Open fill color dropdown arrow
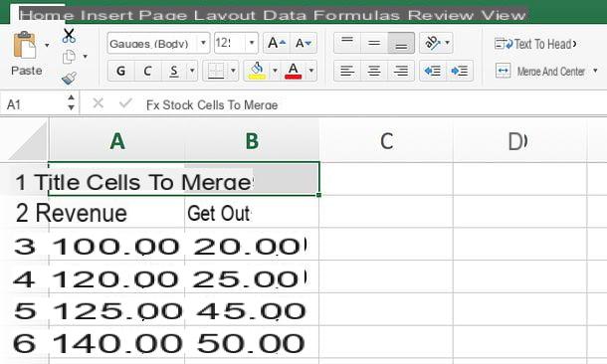Screen dimensions: 607x364 click(275, 71)
